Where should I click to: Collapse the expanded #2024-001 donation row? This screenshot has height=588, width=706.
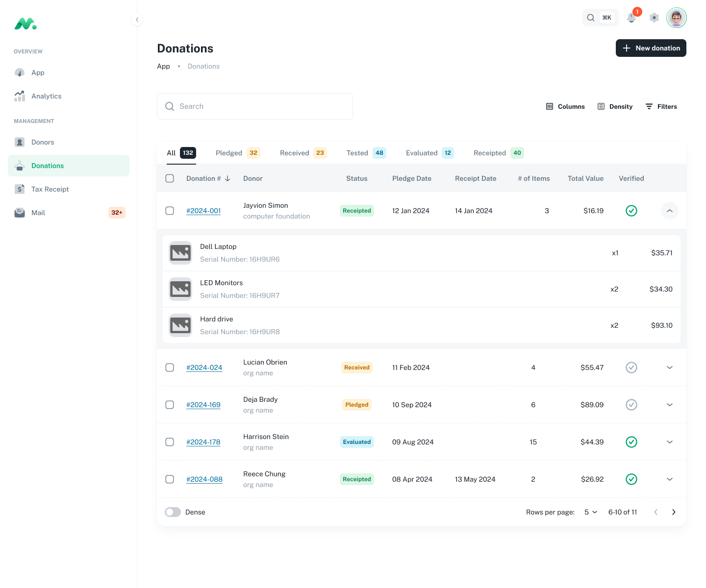click(670, 211)
